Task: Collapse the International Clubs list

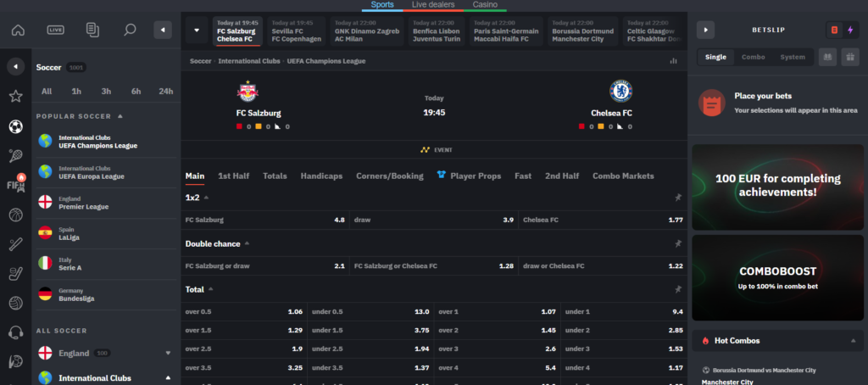Action: tap(169, 378)
